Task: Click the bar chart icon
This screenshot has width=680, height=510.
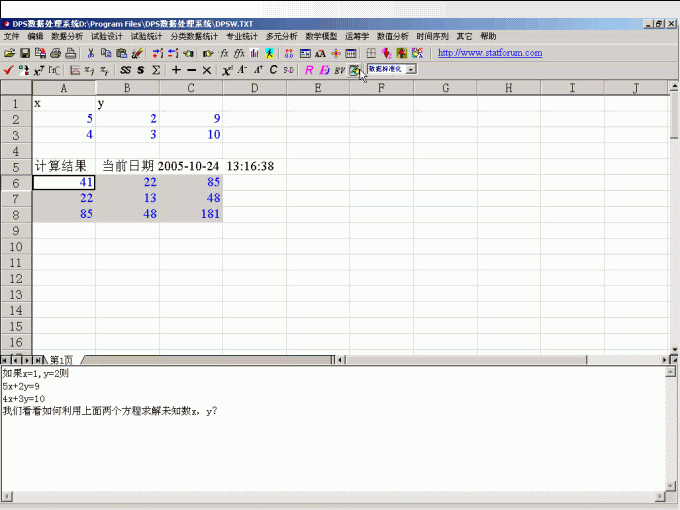Action: 255,53
